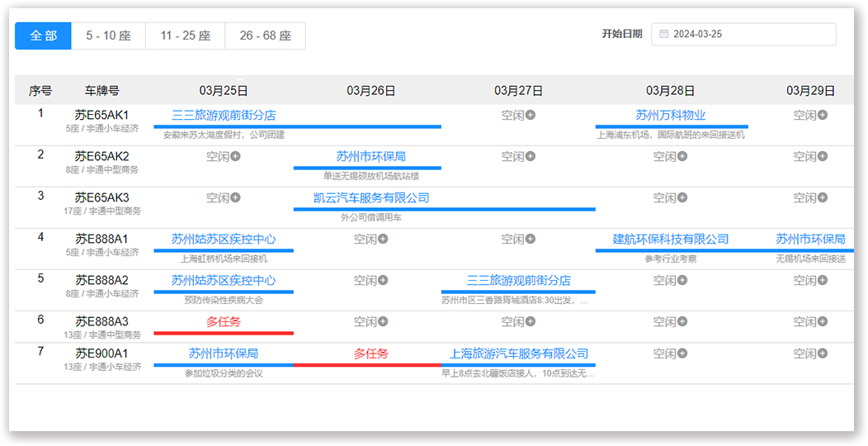Image resolution: width=868 pixels, height=446 pixels.
Task: Open red 多任务 entry for 苏E888A3
Action: click(224, 322)
